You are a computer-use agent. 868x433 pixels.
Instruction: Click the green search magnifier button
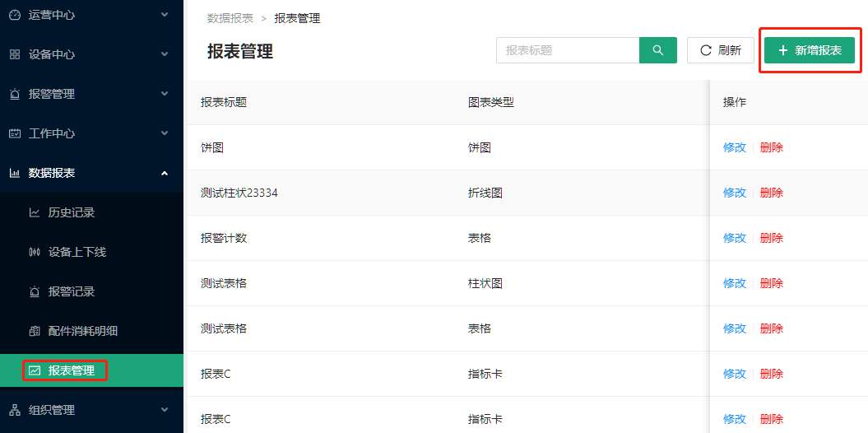pos(657,50)
